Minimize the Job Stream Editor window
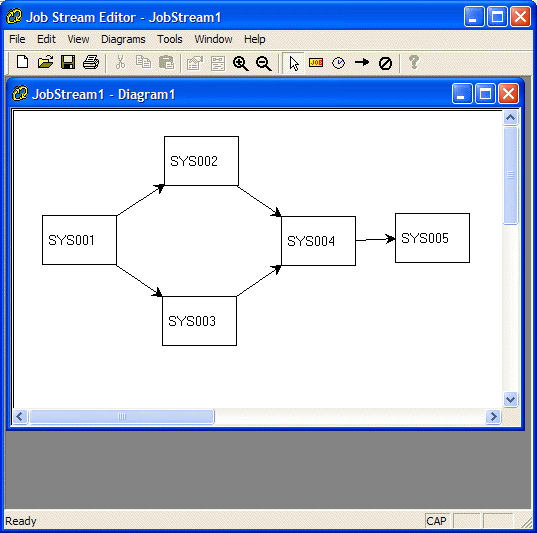The width and height of the screenshot is (537, 533). pos(474,16)
